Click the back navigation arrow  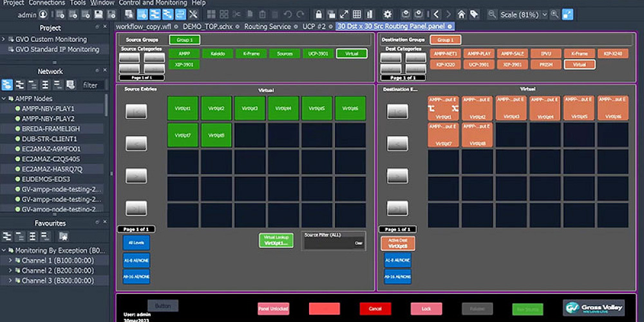(436, 14)
